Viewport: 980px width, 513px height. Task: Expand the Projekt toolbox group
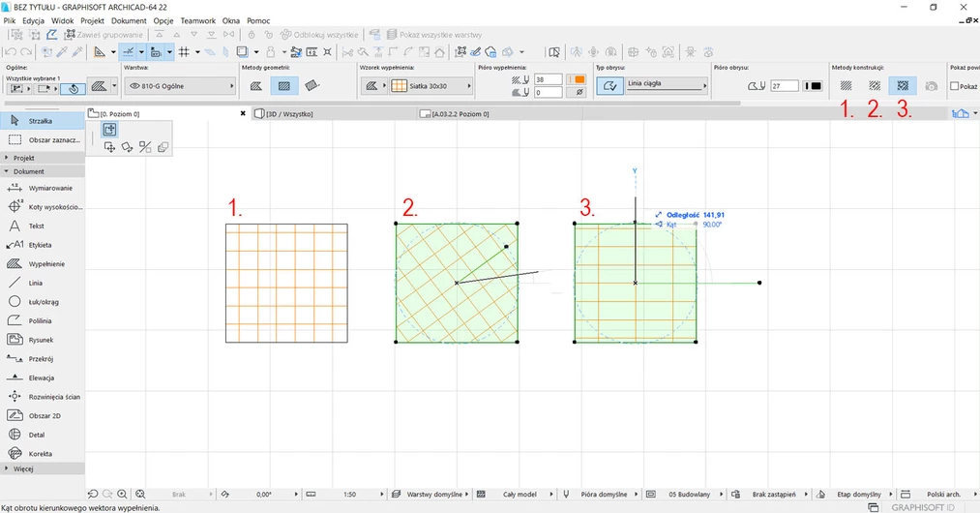click(43, 158)
